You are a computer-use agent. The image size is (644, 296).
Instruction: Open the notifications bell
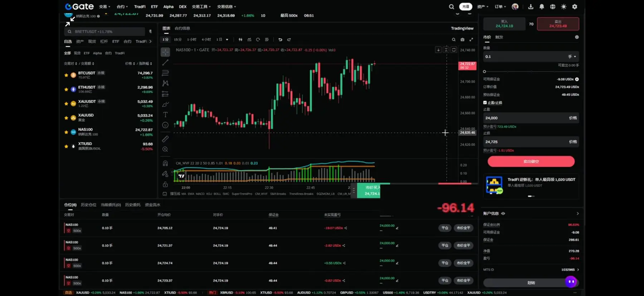tap(542, 6)
